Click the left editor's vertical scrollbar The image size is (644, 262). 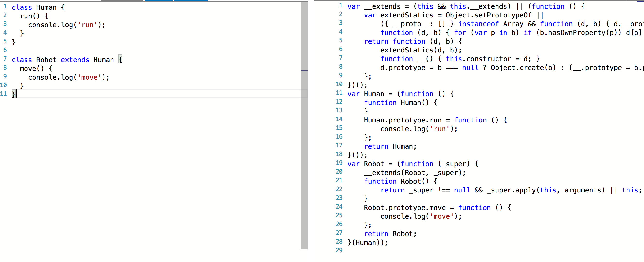(304, 125)
